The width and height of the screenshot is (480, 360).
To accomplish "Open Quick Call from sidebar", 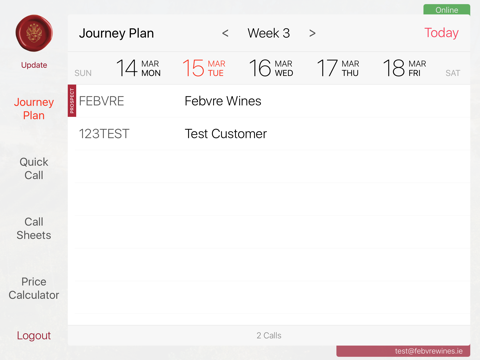I will click(x=34, y=169).
